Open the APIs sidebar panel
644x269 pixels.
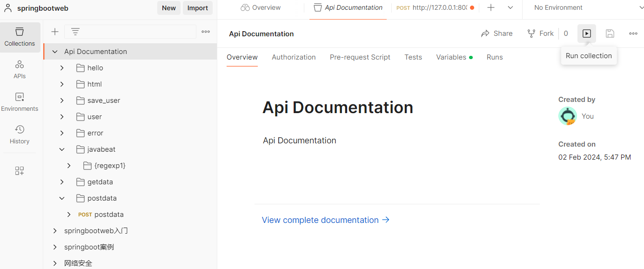tap(20, 69)
